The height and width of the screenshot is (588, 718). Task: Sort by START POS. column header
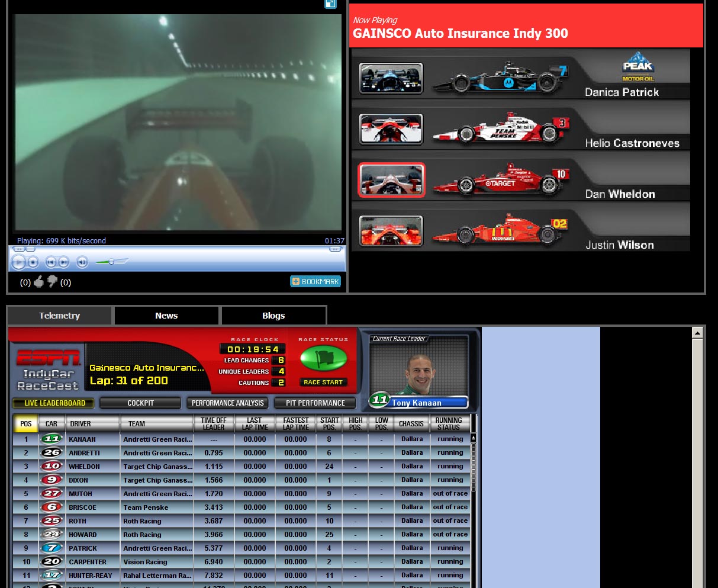tap(330, 424)
